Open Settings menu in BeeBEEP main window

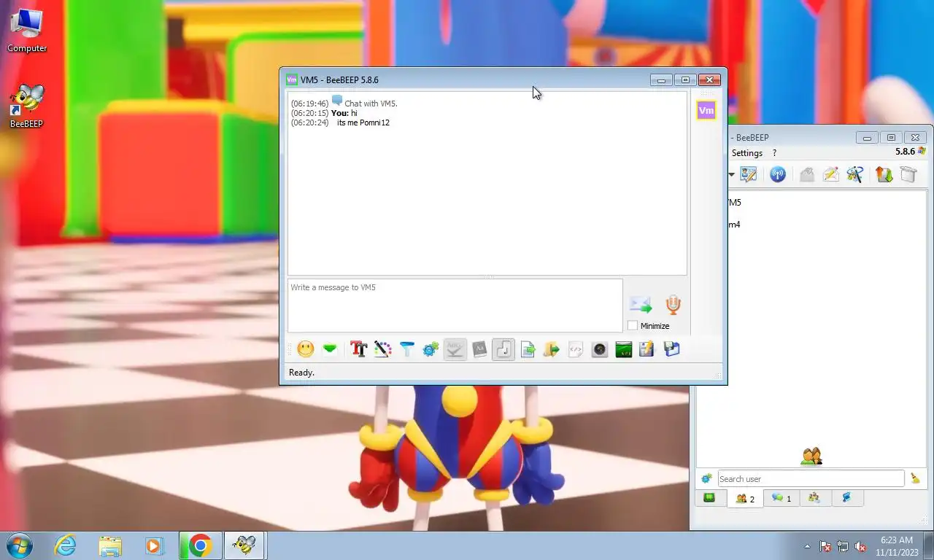pyautogui.click(x=747, y=153)
